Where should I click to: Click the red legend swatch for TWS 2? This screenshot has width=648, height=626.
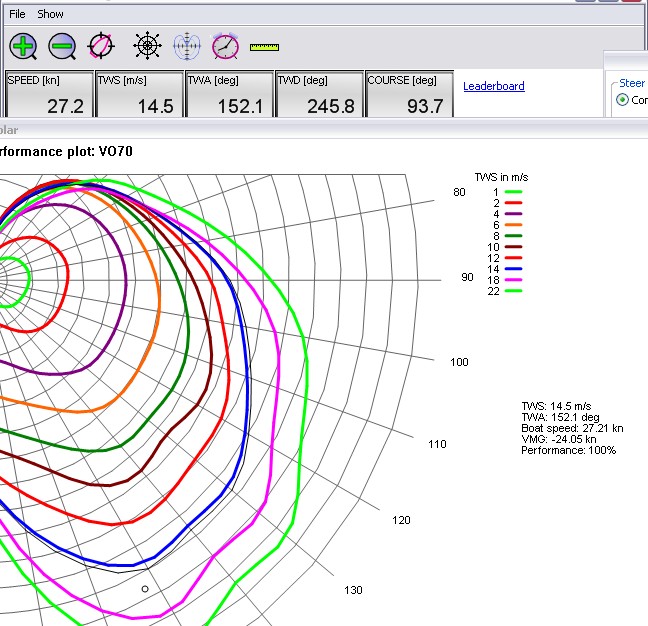[514, 203]
